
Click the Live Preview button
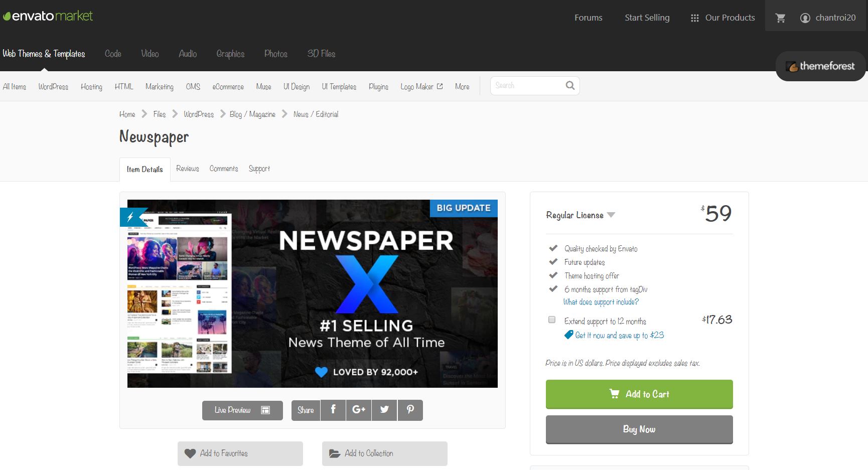pos(242,410)
